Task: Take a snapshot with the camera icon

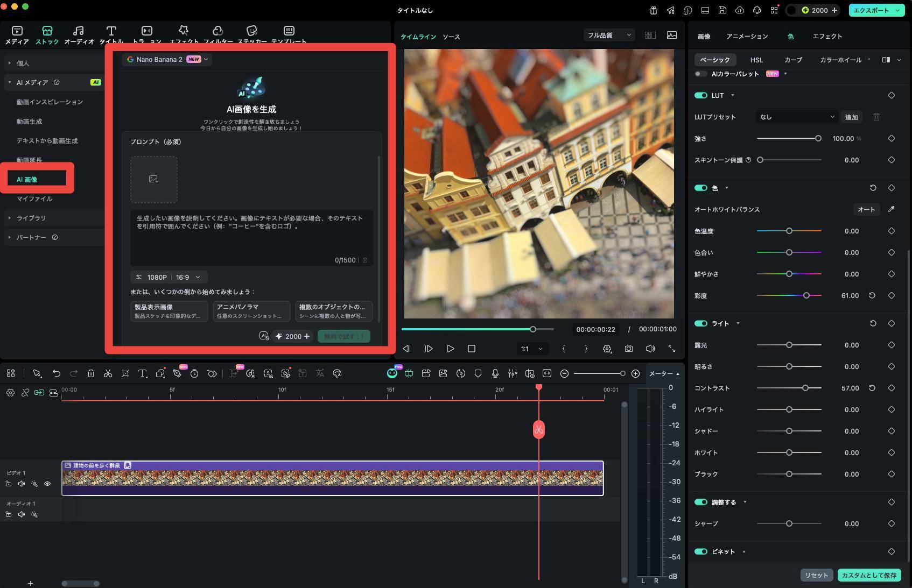Action: [628, 349]
